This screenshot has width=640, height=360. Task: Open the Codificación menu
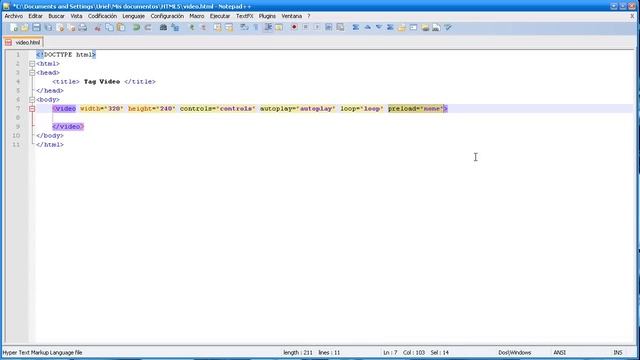pyautogui.click(x=102, y=16)
